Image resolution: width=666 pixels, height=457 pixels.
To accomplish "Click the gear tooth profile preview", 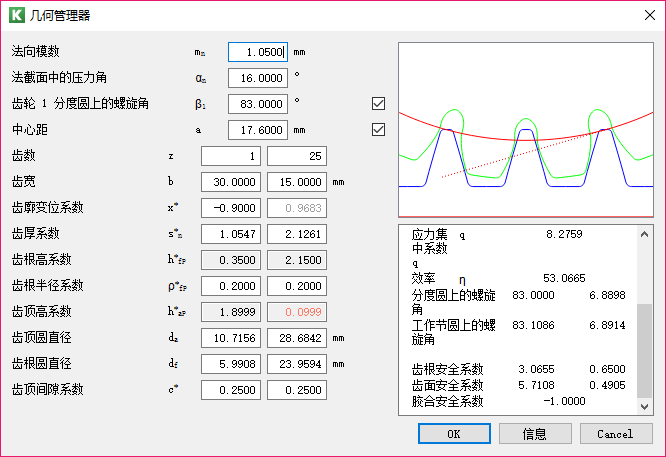I will click(526, 130).
